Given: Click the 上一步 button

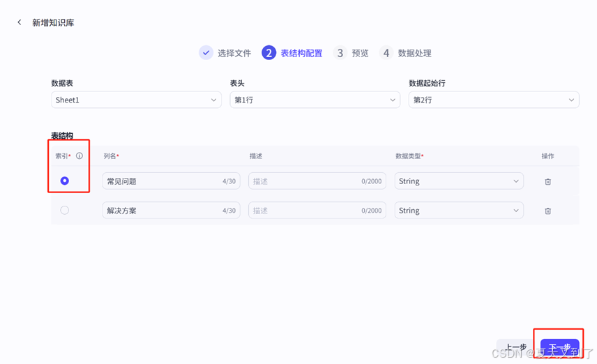Looking at the screenshot, I should [x=517, y=348].
